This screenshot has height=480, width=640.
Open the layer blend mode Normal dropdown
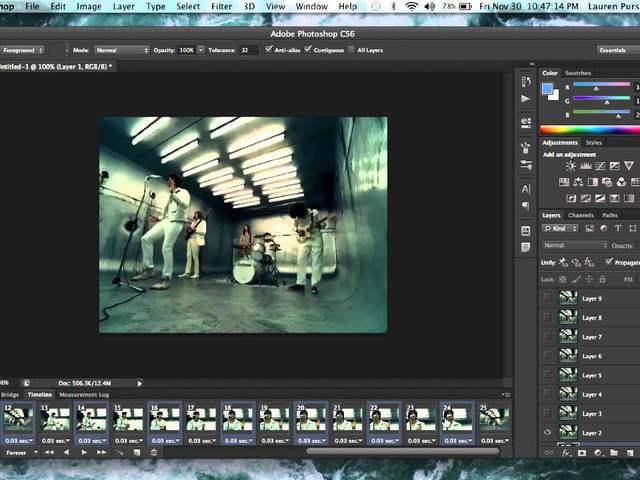pos(575,245)
